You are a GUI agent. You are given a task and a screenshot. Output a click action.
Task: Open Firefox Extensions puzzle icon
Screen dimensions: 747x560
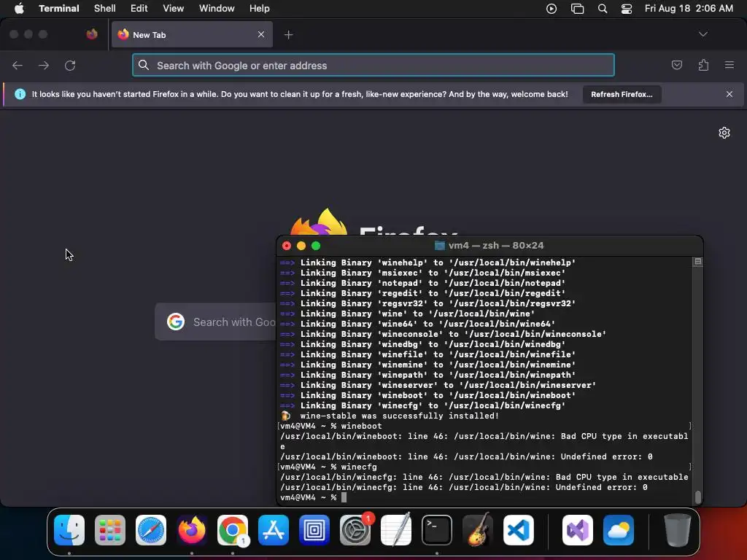(x=703, y=65)
